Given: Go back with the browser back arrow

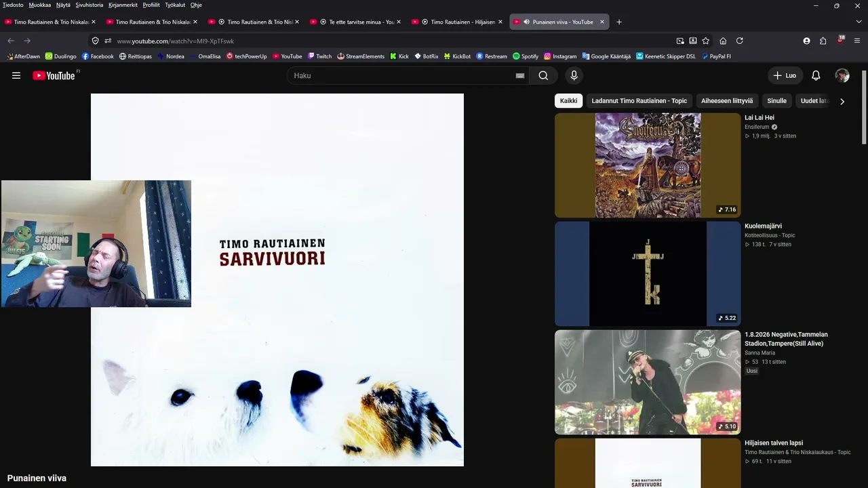Looking at the screenshot, I should tap(11, 41).
